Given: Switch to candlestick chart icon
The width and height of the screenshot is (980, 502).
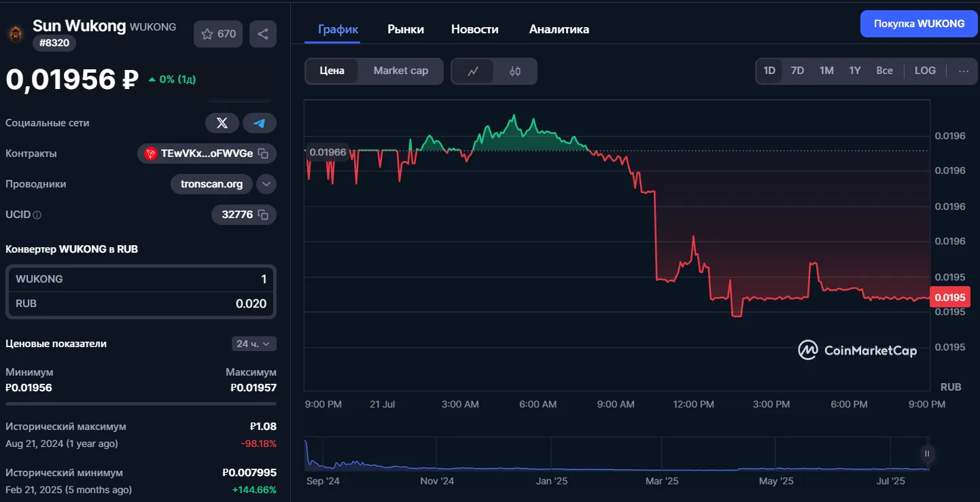Looking at the screenshot, I should pyautogui.click(x=515, y=71).
